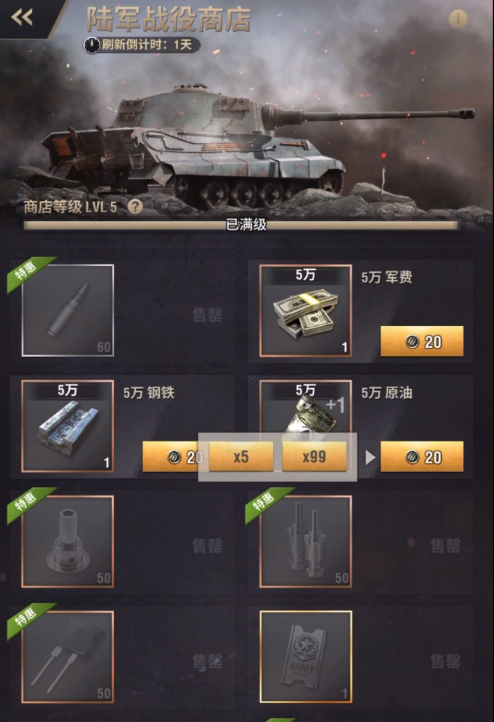Buy 5万 原油 for 20 coins
This screenshot has height=722, width=494.
(422, 457)
